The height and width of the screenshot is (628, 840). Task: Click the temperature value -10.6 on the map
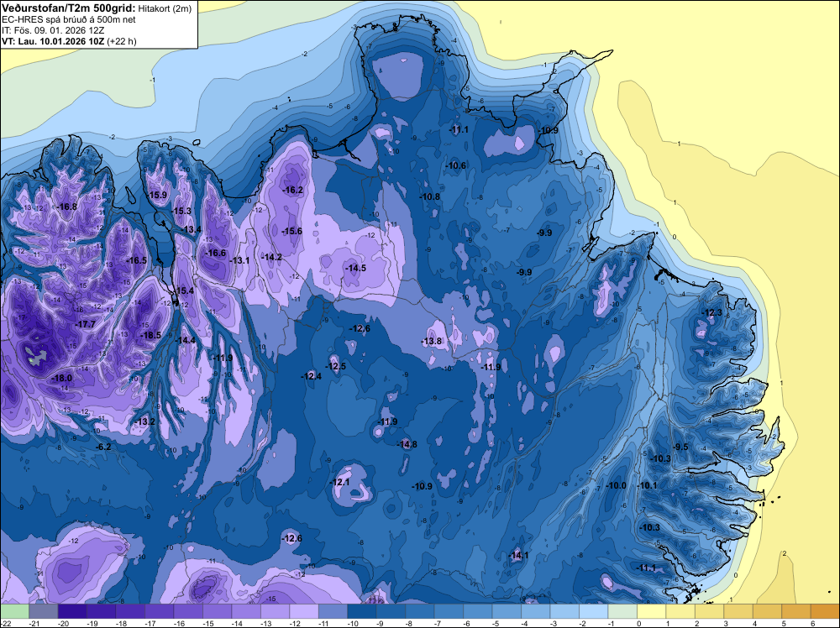point(456,165)
